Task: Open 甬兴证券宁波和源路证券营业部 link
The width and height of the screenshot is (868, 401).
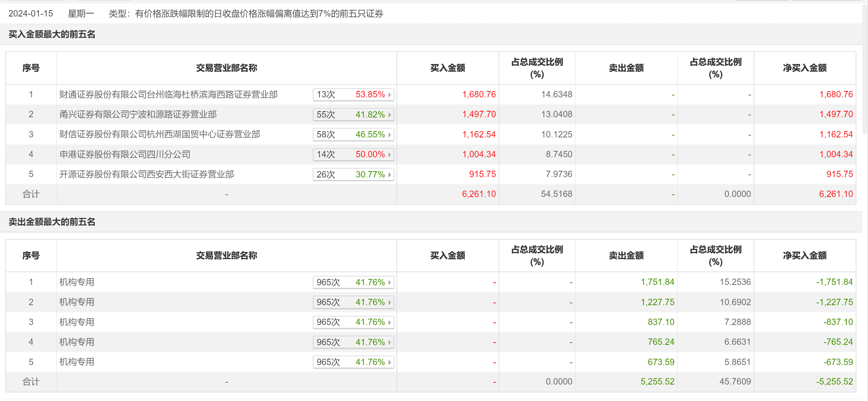Action: pos(138,115)
